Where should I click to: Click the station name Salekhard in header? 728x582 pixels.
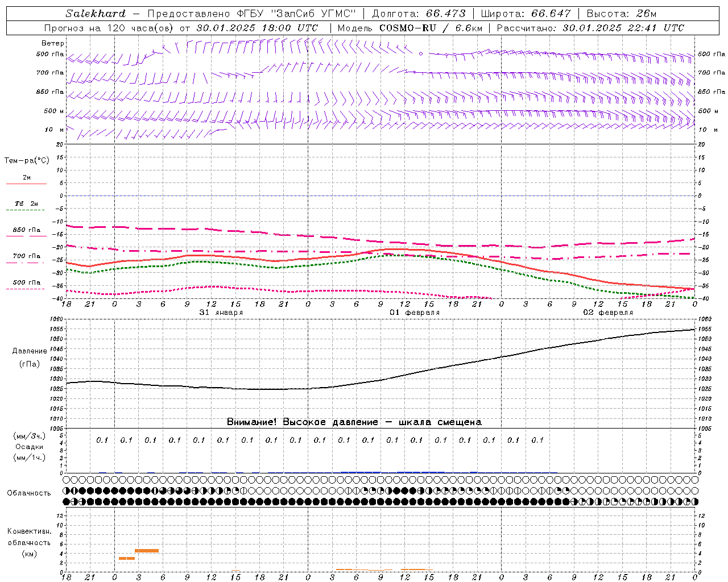pyautogui.click(x=96, y=14)
